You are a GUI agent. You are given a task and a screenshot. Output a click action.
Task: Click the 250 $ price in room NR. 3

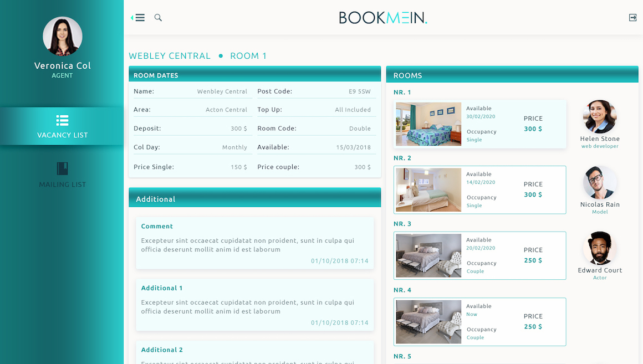pos(533,260)
